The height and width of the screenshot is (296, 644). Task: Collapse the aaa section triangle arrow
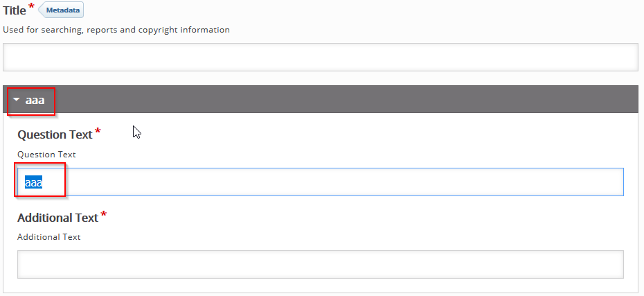coord(17,100)
